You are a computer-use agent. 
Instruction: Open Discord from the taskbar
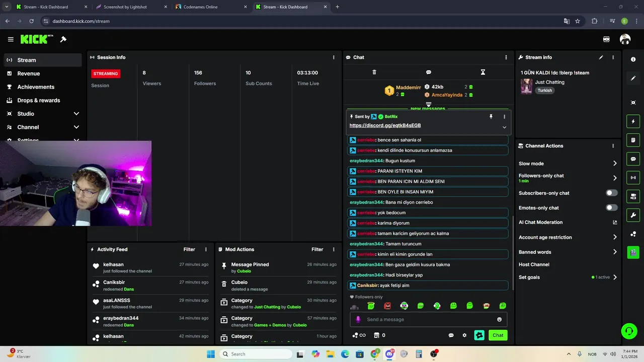[x=389, y=354]
